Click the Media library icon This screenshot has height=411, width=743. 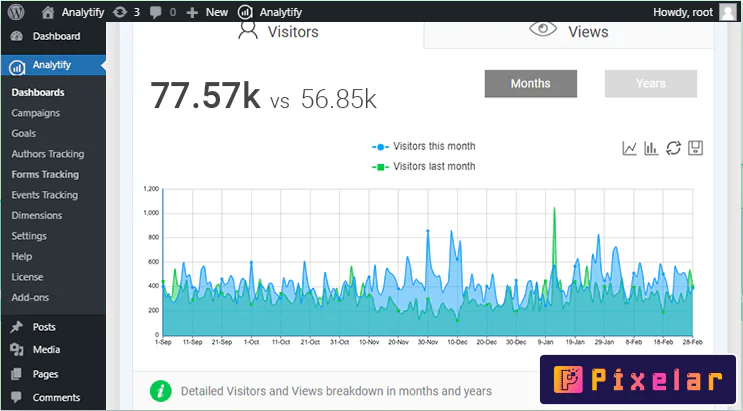[17, 350]
